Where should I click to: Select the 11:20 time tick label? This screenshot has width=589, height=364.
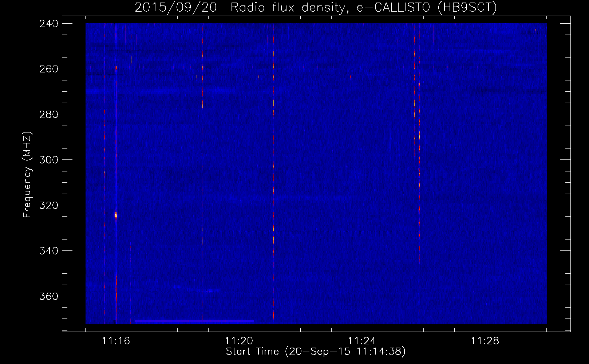pos(239,341)
